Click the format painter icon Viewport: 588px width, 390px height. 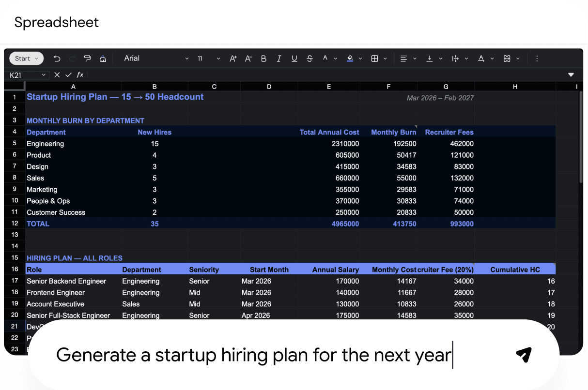(x=88, y=59)
